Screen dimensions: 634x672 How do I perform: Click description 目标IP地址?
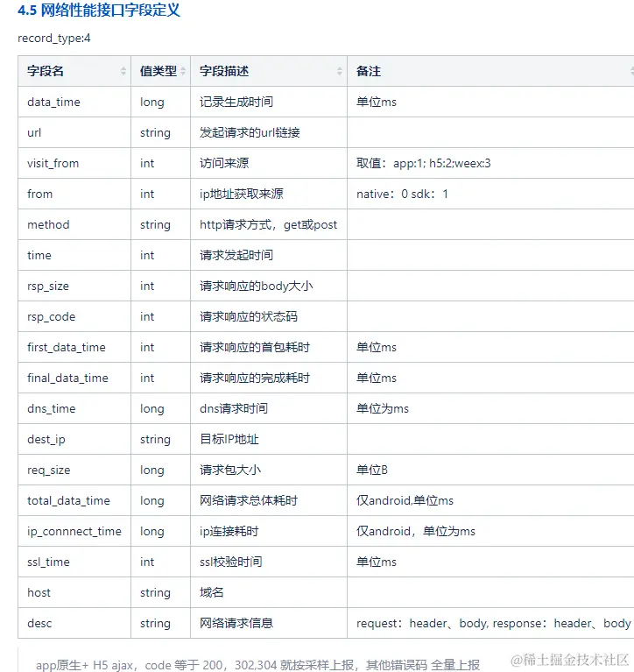[229, 439]
